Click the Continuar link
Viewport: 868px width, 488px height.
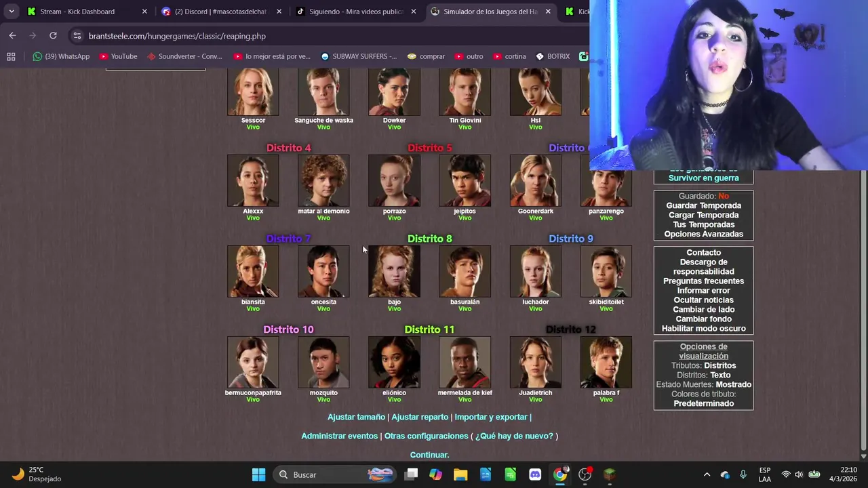click(429, 455)
